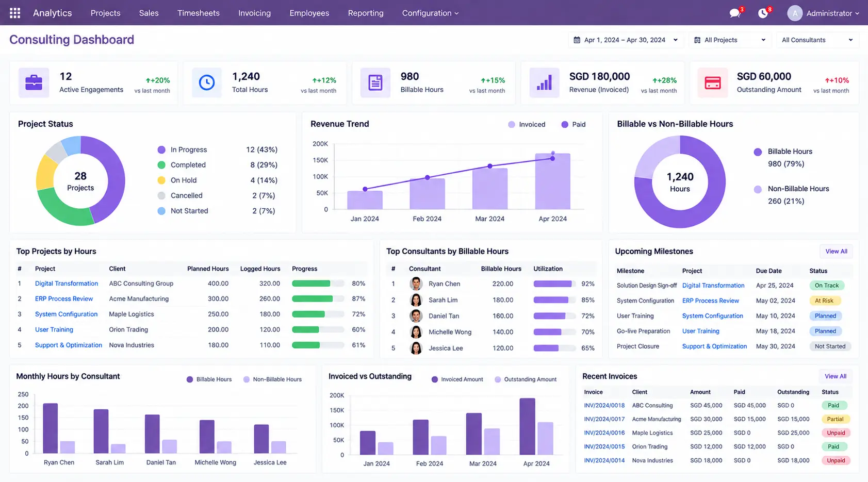Toggle Non-Billable Hours in Monthly Hours legend
The image size is (868, 482).
[x=272, y=379]
